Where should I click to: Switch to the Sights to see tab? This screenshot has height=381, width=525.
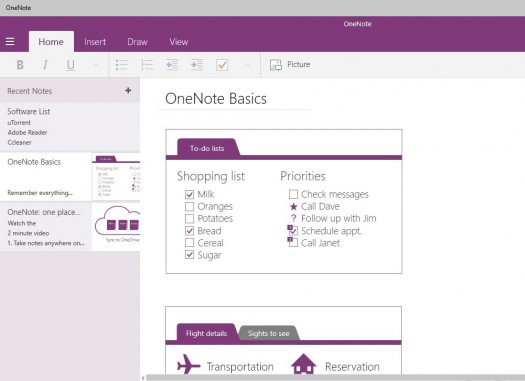(x=269, y=333)
